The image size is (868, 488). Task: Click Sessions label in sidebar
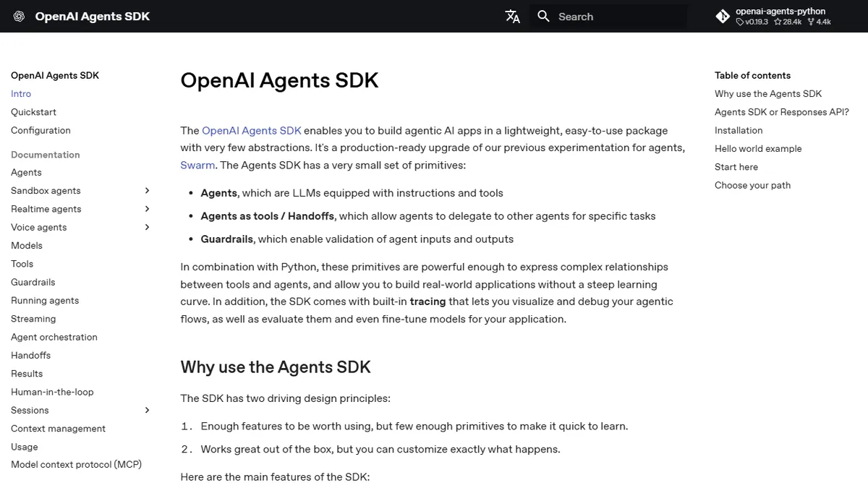(30, 410)
